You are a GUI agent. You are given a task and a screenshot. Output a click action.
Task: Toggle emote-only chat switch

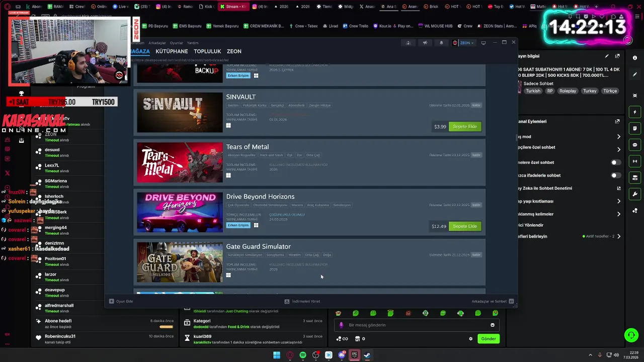(x=615, y=175)
